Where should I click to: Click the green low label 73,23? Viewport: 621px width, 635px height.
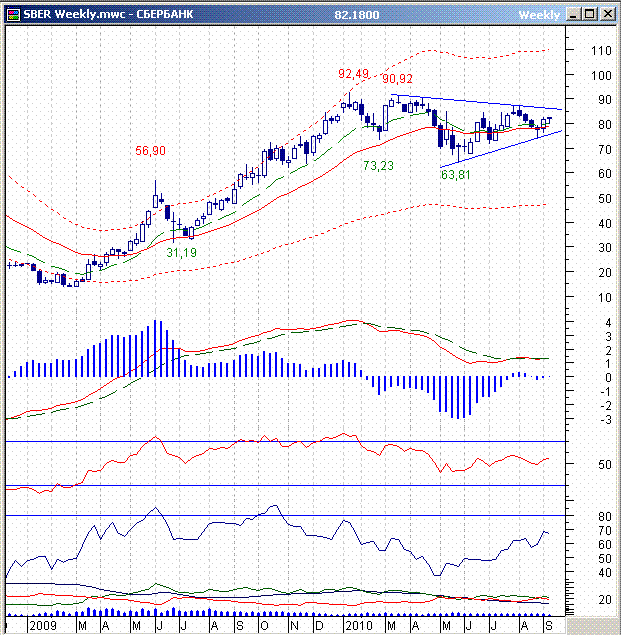pyautogui.click(x=378, y=166)
